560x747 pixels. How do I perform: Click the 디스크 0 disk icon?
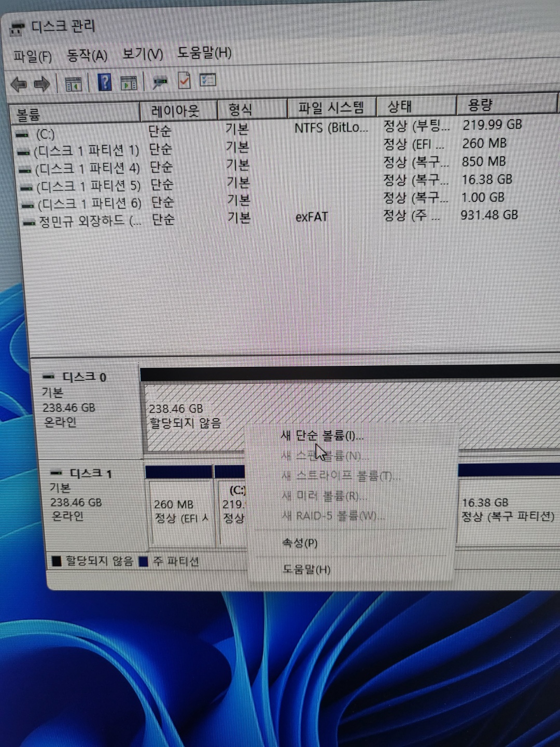point(49,377)
